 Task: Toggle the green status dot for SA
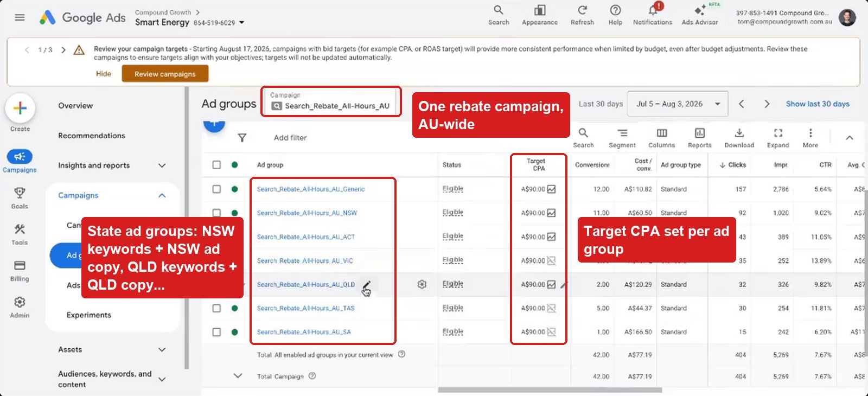235,332
